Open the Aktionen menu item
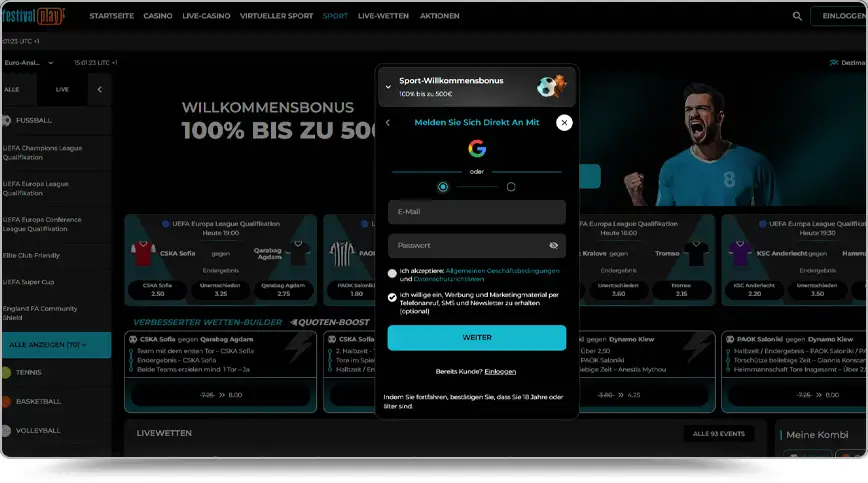The height and width of the screenshot is (483, 868). pyautogui.click(x=440, y=16)
